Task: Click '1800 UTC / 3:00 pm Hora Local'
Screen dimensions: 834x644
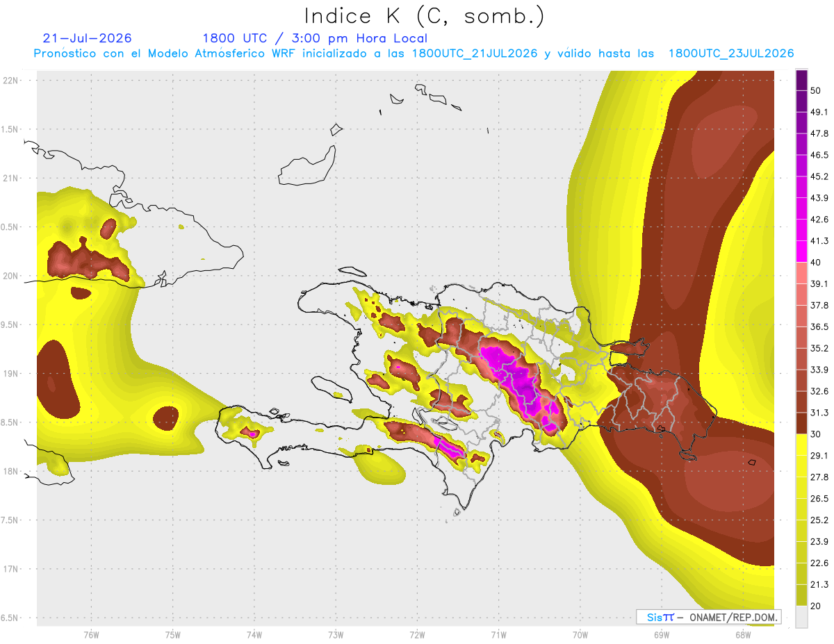Action: coord(315,38)
